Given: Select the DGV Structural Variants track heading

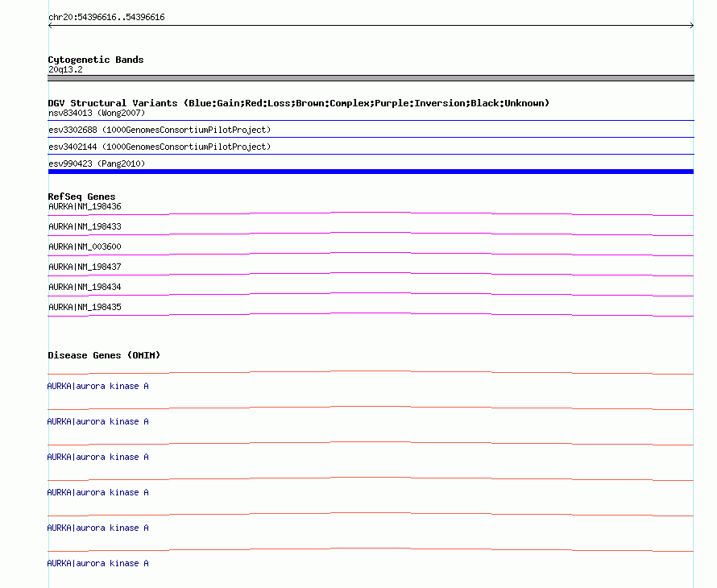Looking at the screenshot, I should click(x=298, y=103).
